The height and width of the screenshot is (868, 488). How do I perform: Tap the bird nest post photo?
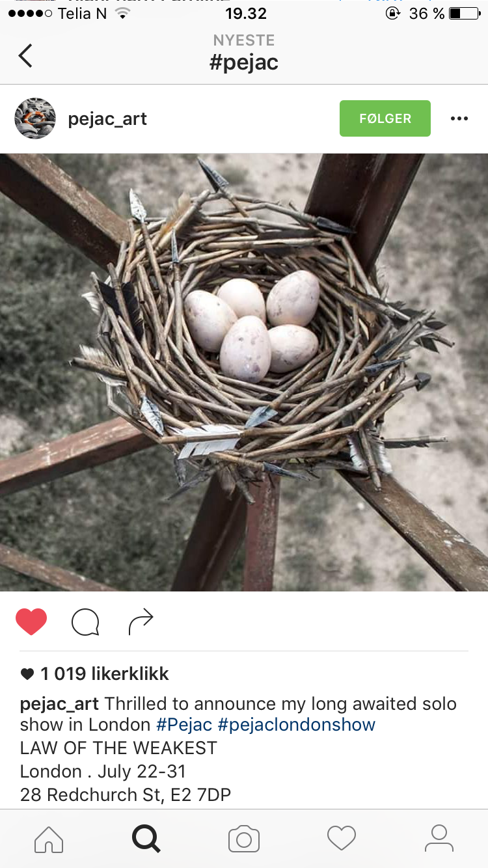point(244,372)
